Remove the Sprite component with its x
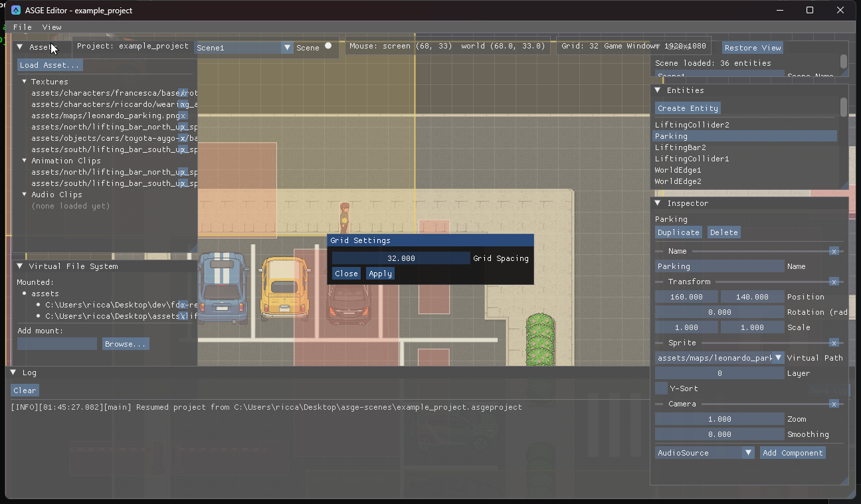 point(834,343)
